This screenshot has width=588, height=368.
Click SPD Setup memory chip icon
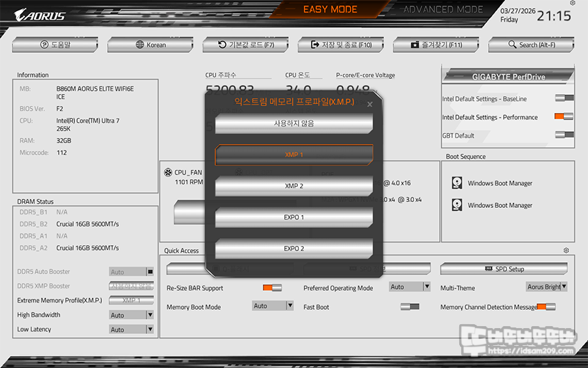pos(489,269)
